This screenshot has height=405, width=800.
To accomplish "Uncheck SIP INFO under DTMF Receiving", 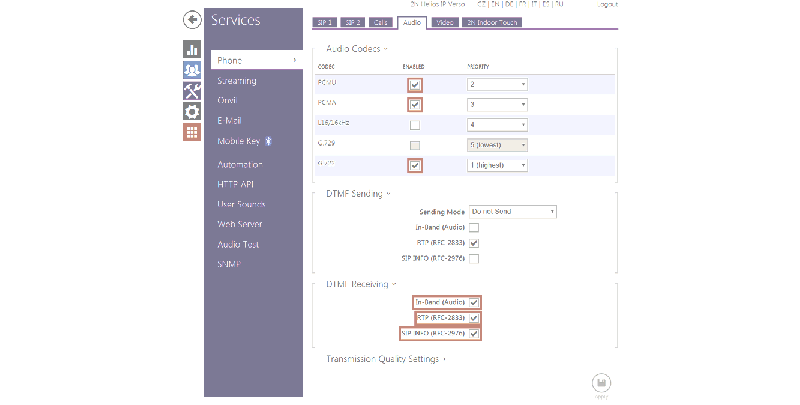I will [x=474, y=334].
